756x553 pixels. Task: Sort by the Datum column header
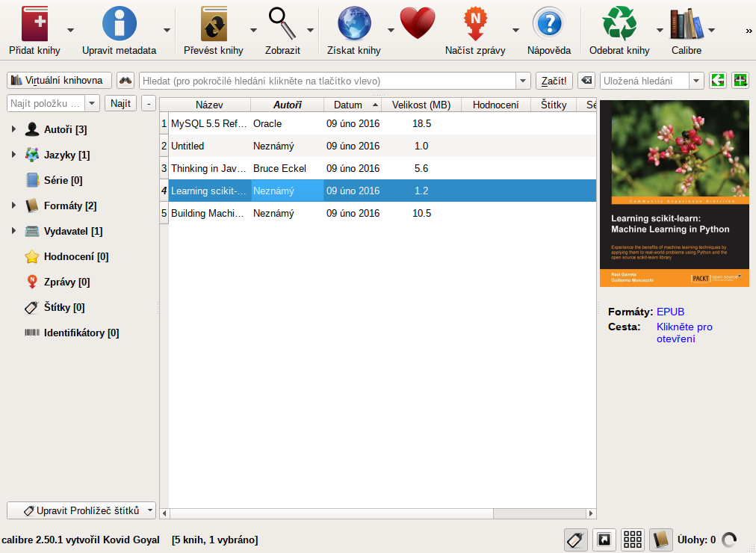click(x=353, y=105)
